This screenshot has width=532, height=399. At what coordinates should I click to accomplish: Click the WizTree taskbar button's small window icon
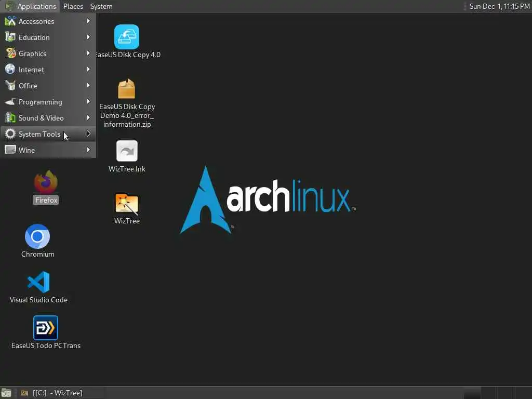click(x=24, y=393)
